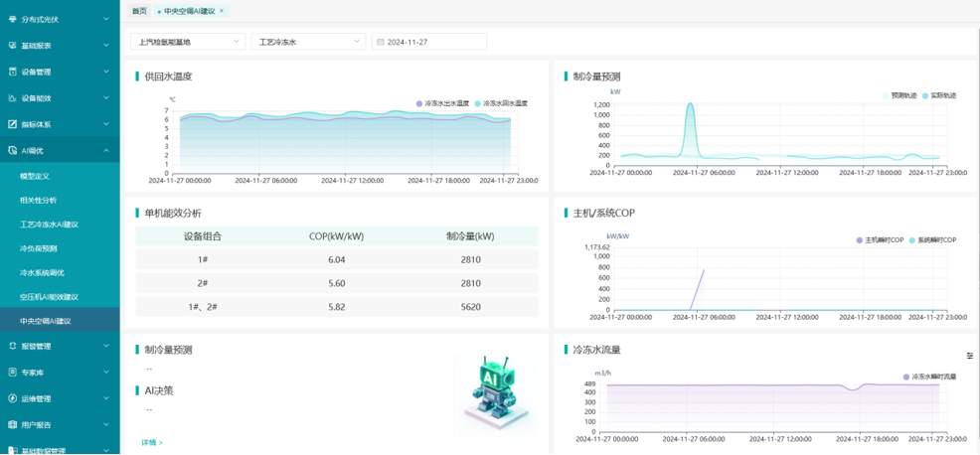The width and height of the screenshot is (980, 455).
Task: Expand 分布式光伏 menu via its chevron
Action: [x=106, y=20]
